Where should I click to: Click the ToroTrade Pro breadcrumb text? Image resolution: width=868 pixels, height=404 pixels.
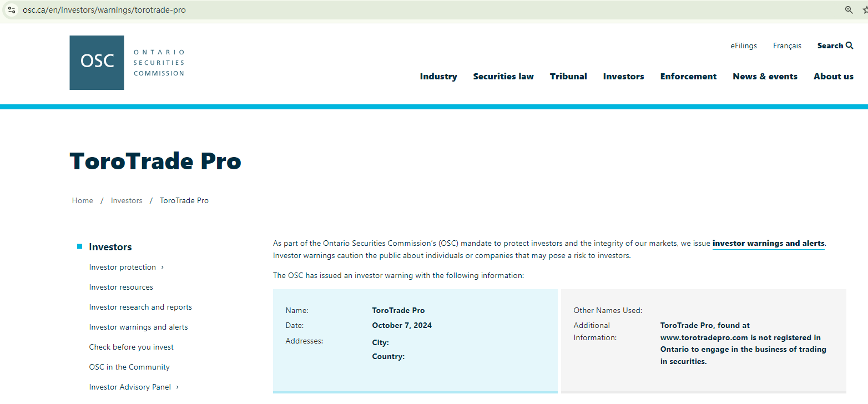[x=184, y=200]
